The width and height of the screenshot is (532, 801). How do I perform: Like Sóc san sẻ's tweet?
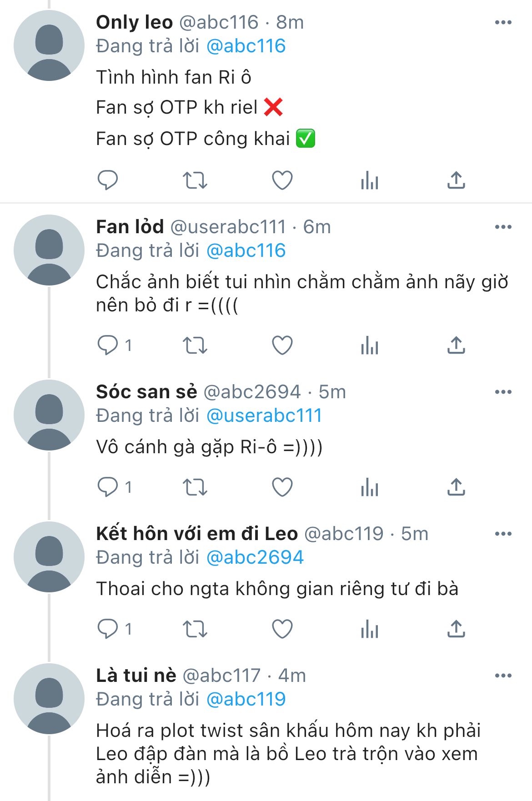[x=282, y=487]
